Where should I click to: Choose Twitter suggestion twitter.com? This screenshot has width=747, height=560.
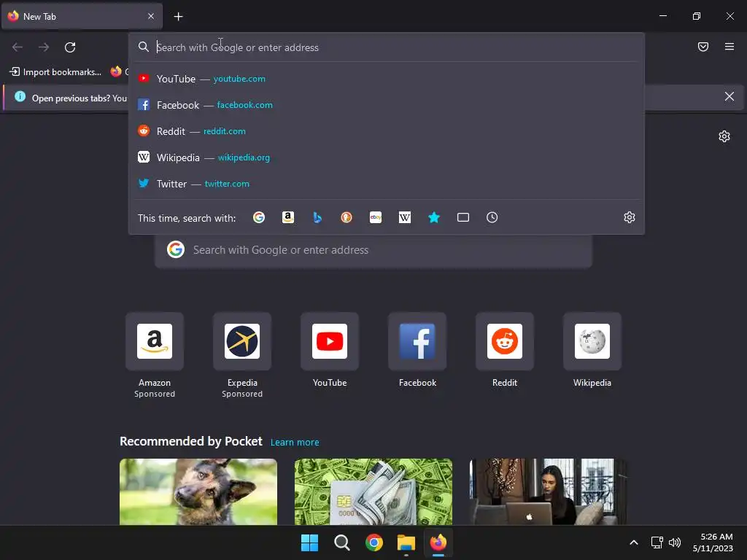387,183
